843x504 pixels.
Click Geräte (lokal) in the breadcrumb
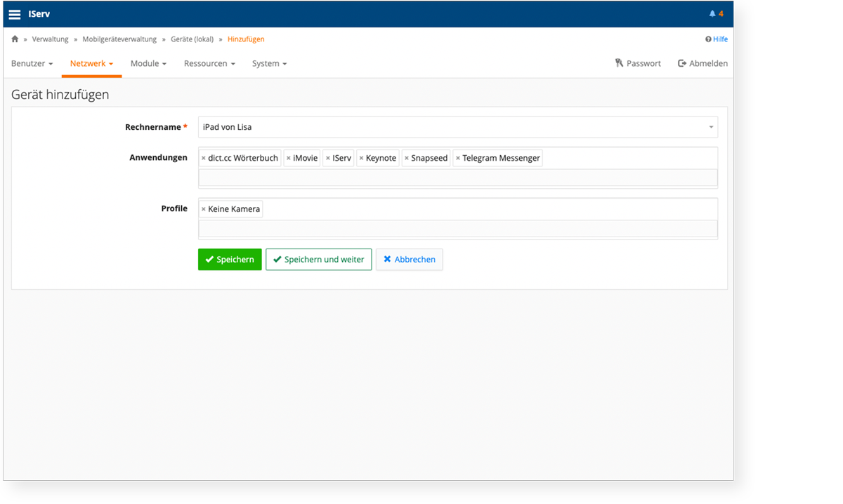click(192, 39)
